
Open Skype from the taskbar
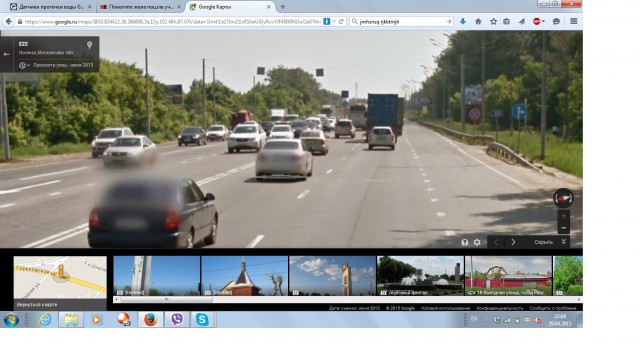(202, 320)
